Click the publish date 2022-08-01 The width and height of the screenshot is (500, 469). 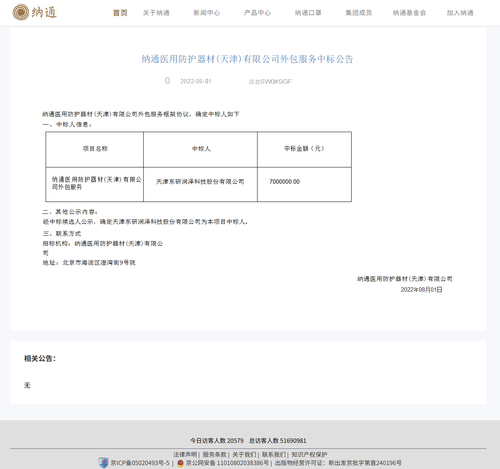point(196,81)
